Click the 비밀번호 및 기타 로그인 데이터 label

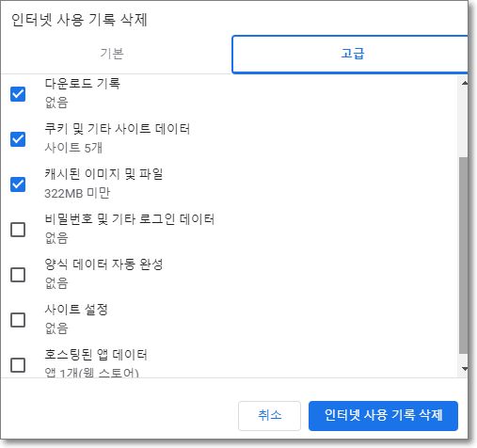click(x=130, y=219)
